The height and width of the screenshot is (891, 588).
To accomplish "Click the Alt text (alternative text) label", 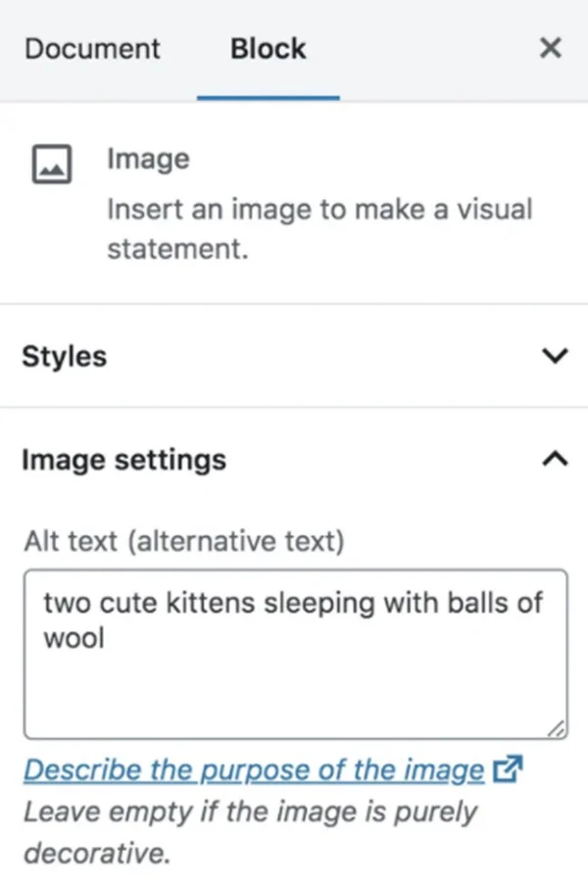I will 174,540.
